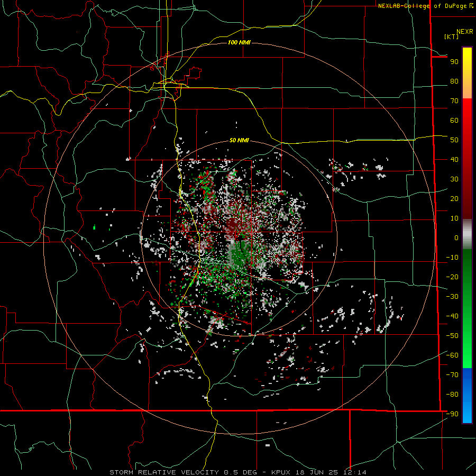Viewport: 476px width, 476px height.
Task: Click the gray zero-velocity color bar segment
Action: tap(467, 234)
